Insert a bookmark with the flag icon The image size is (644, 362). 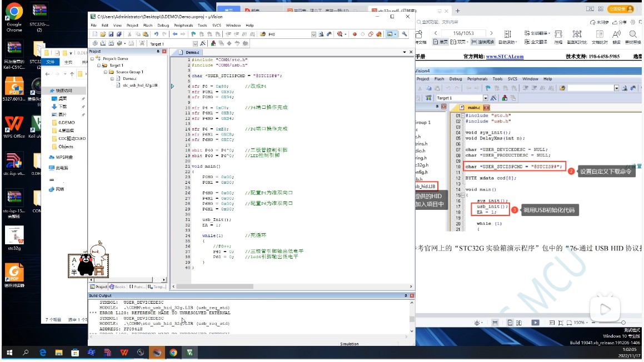coord(193,34)
